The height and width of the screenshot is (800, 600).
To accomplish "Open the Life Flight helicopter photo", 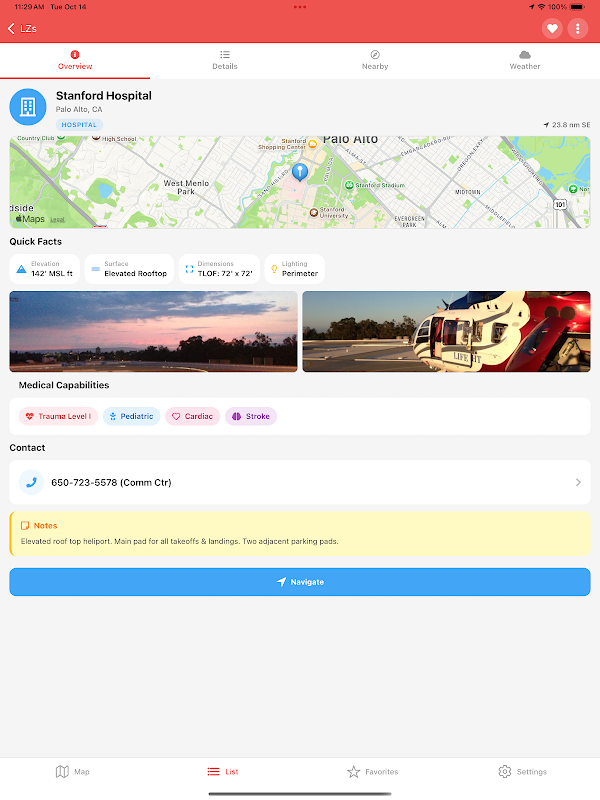I will (446, 332).
